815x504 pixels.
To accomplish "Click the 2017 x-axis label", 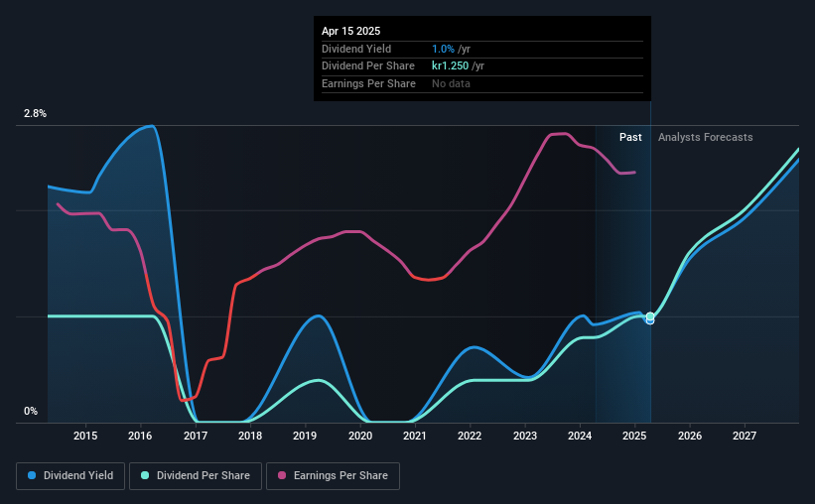I will [x=196, y=436].
